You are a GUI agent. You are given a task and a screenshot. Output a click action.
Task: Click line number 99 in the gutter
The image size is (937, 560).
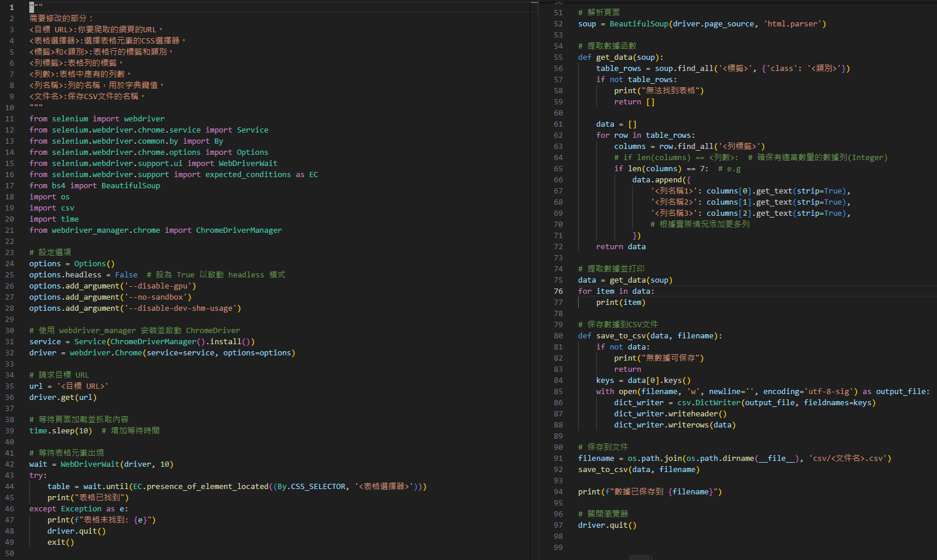pyautogui.click(x=558, y=547)
